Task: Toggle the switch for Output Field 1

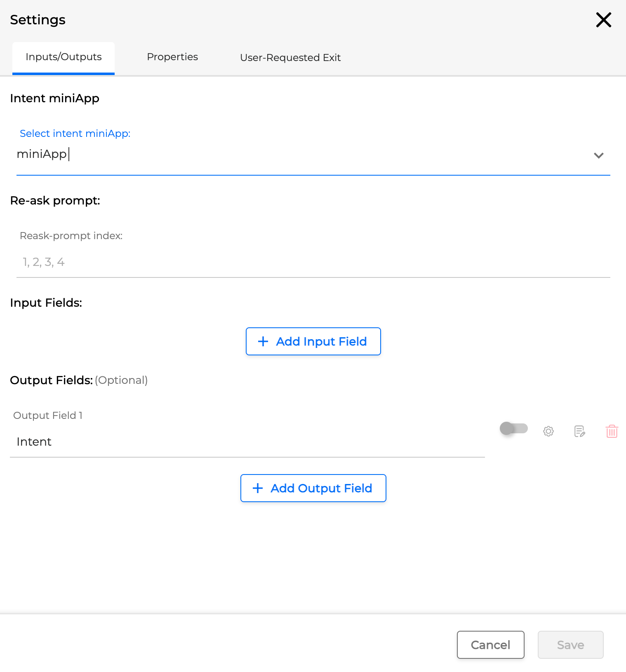Action: [513, 428]
